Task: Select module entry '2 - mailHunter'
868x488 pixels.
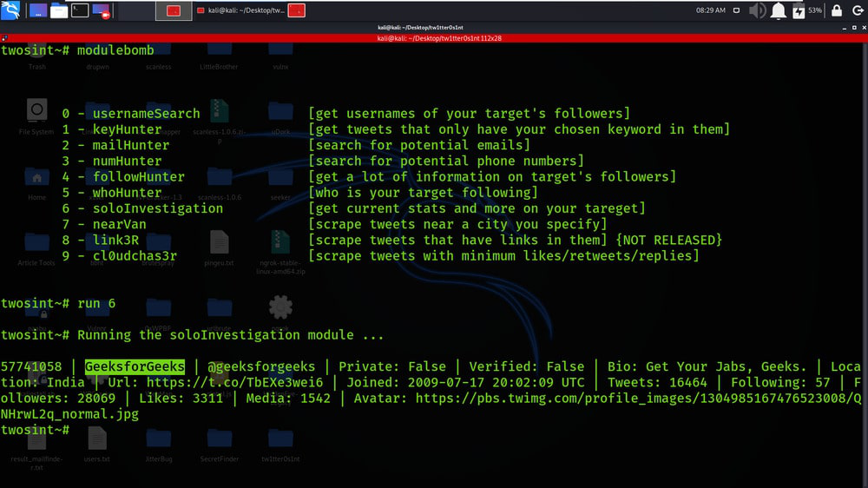Action: (115, 145)
